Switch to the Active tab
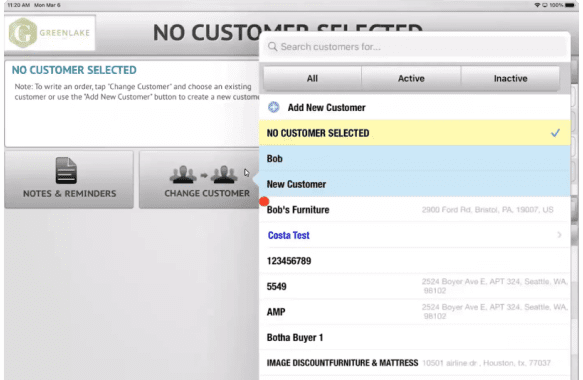583x380 pixels. tap(411, 78)
